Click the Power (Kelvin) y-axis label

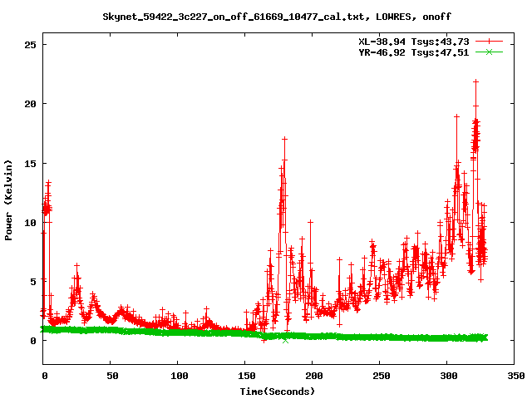[x=8, y=200]
